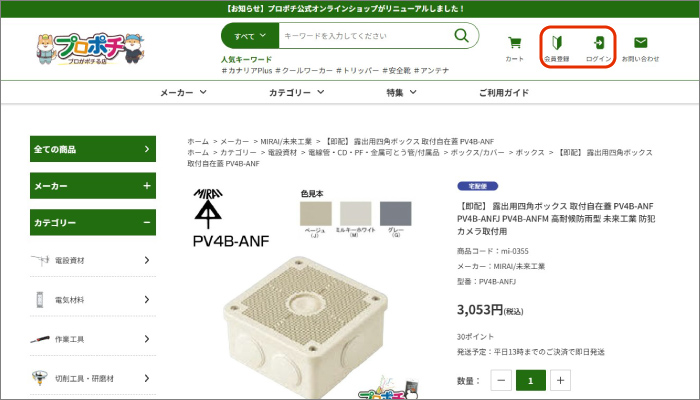Open the すべて search category dropdown

250,36
